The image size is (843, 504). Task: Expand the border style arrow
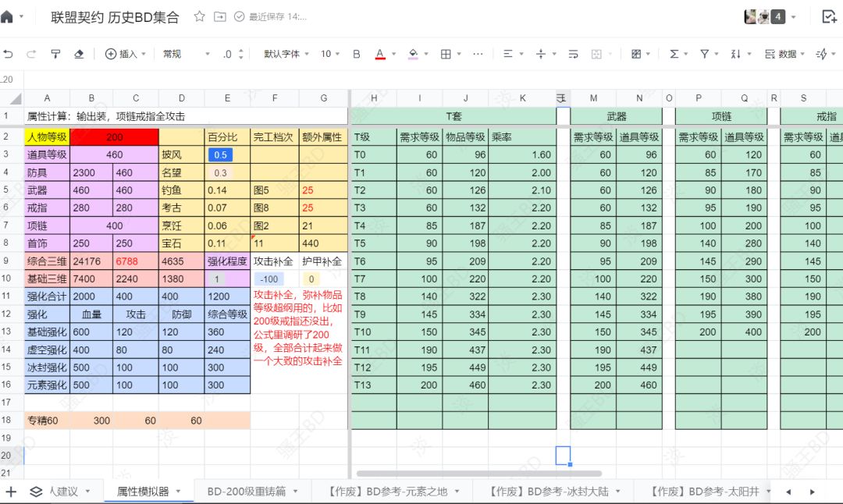point(459,54)
